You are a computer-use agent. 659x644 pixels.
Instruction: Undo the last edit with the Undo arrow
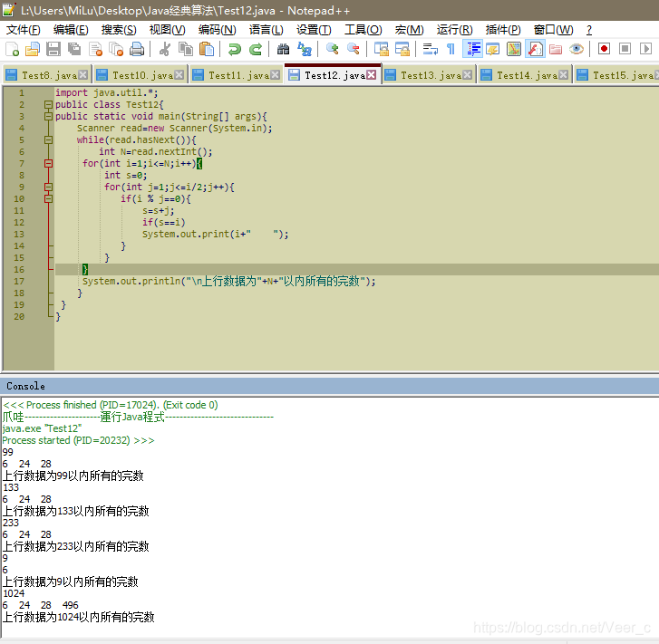(234, 49)
